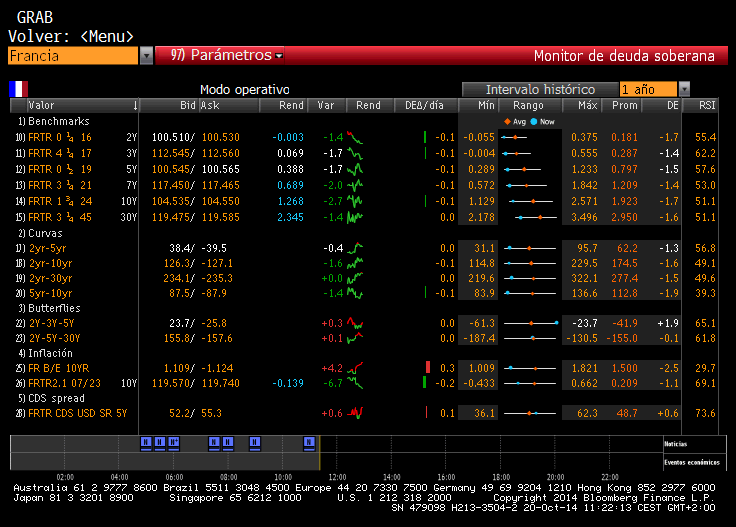This screenshot has width=736, height=527.
Task: Click the Valor column sort arrow
Action: pos(135,106)
